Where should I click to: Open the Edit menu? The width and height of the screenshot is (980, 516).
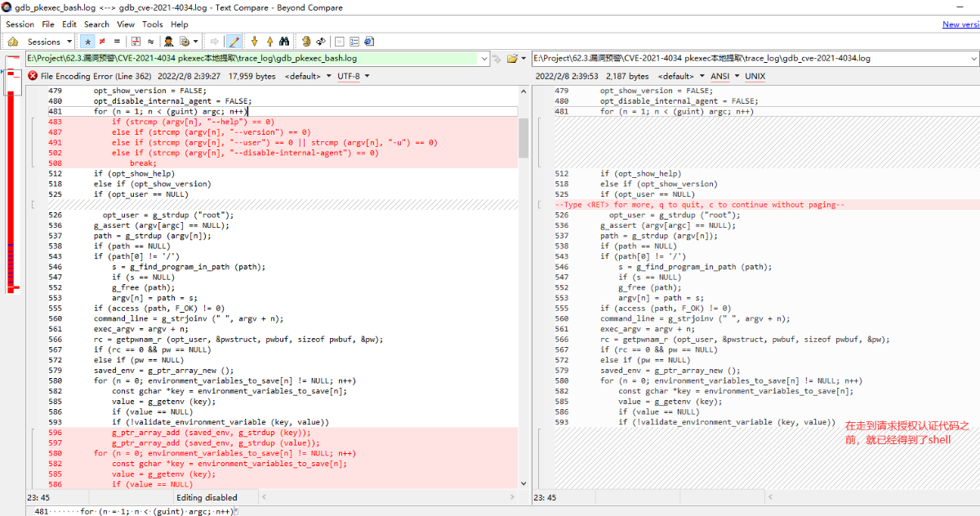(69, 24)
